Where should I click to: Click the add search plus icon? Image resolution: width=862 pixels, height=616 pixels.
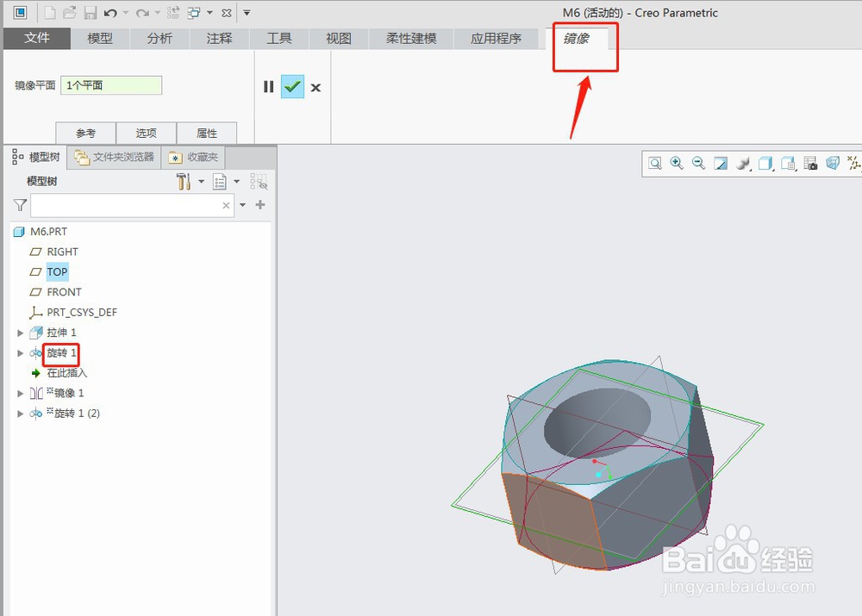(x=260, y=205)
